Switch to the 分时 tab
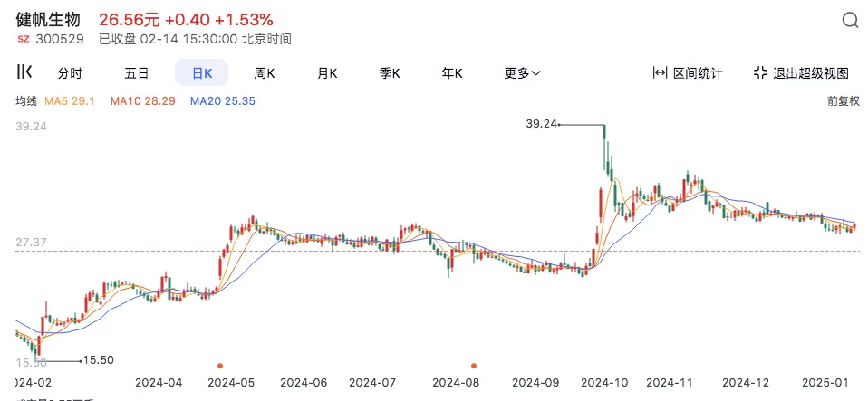The image size is (868, 401). point(70,73)
